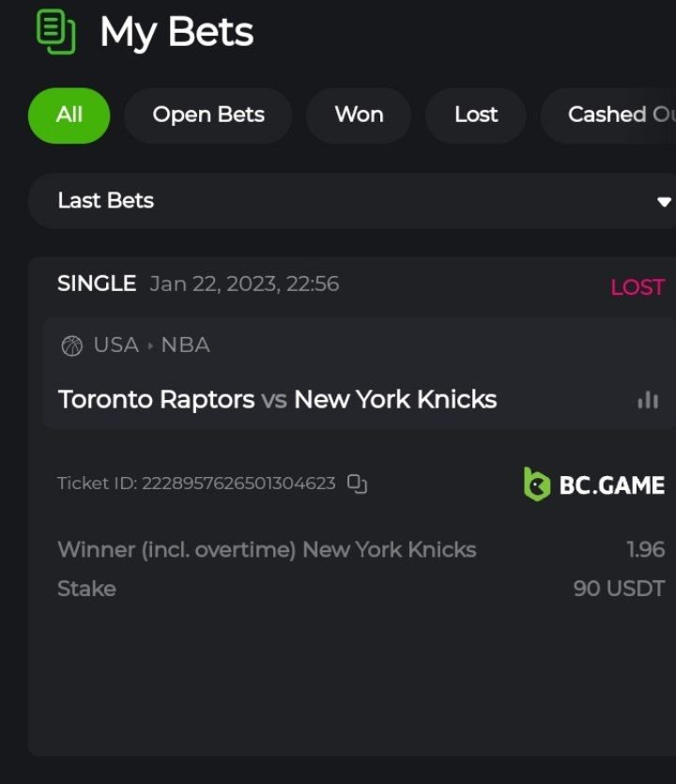Click the 1.96 odds value
This screenshot has height=784, width=676.
[645, 549]
